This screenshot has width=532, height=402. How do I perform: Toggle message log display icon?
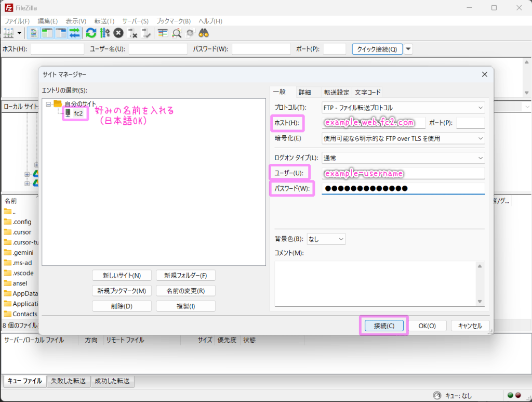pyautogui.click(x=34, y=33)
